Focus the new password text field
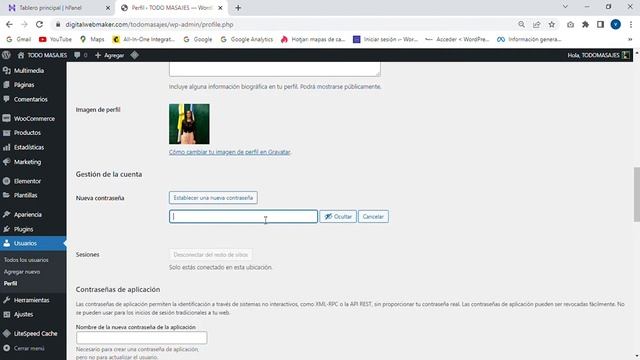 pos(243,217)
